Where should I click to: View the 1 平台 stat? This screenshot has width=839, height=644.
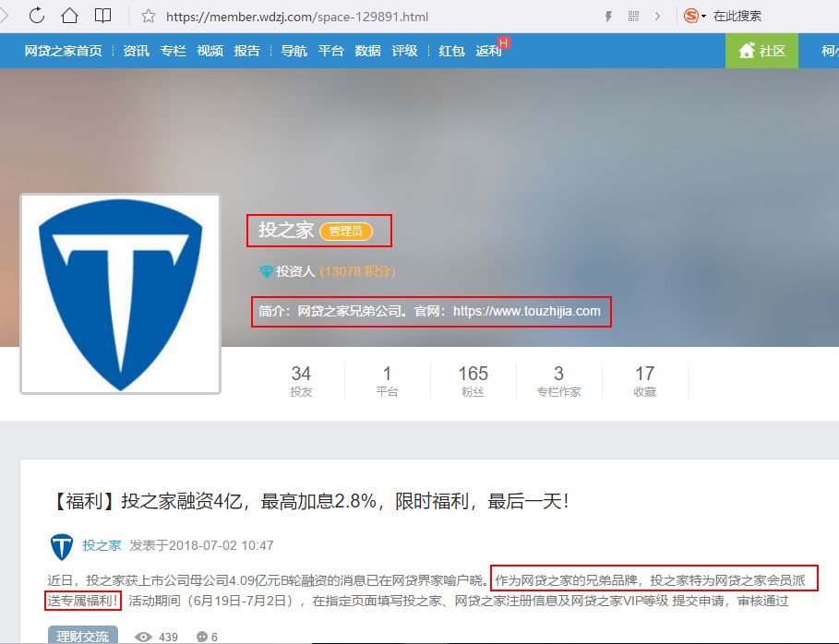pos(387,380)
